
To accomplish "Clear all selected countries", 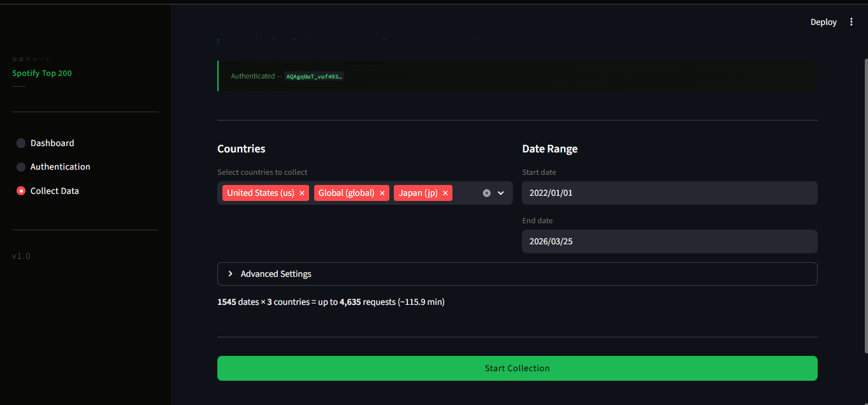I will 487,193.
